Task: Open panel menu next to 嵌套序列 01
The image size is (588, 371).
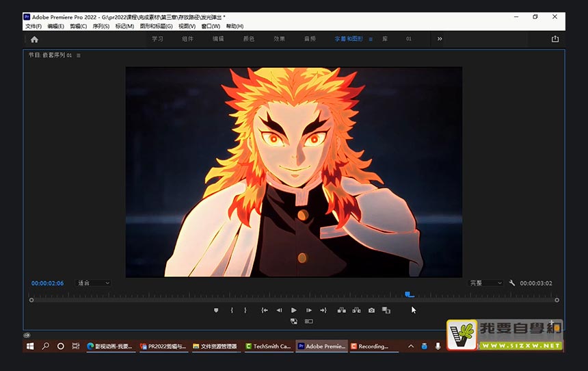Action: 79,55
